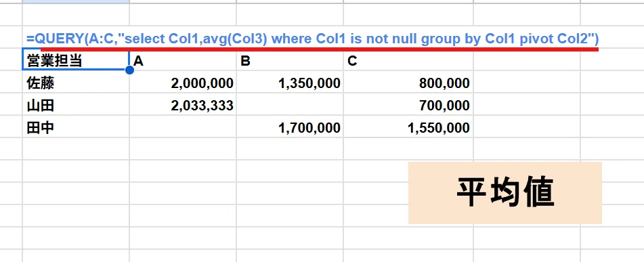Select empty cell in 田中 row under A
This screenshot has width=644, height=262.
tap(183, 128)
